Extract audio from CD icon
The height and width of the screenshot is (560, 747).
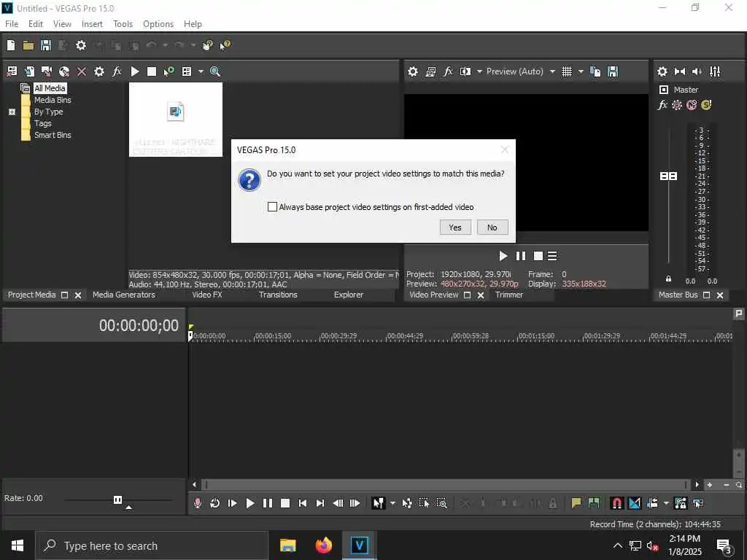[x=64, y=71]
